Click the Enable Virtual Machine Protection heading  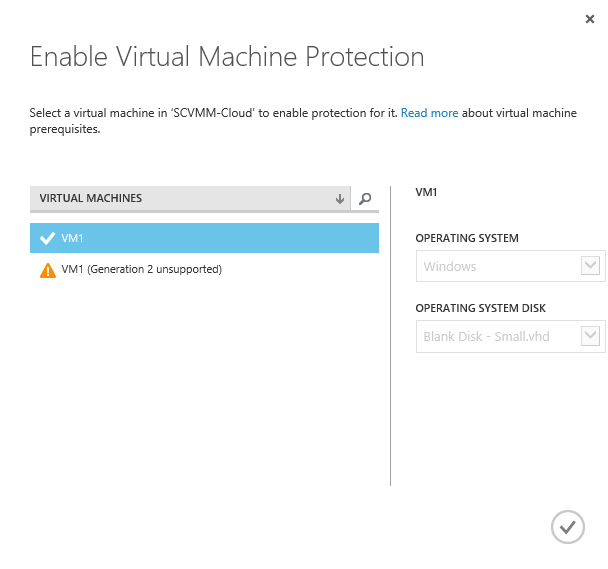coord(227,57)
